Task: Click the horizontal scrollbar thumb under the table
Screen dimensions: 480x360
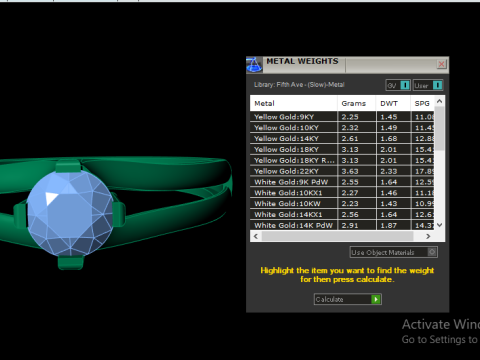Action: [x=337, y=236]
